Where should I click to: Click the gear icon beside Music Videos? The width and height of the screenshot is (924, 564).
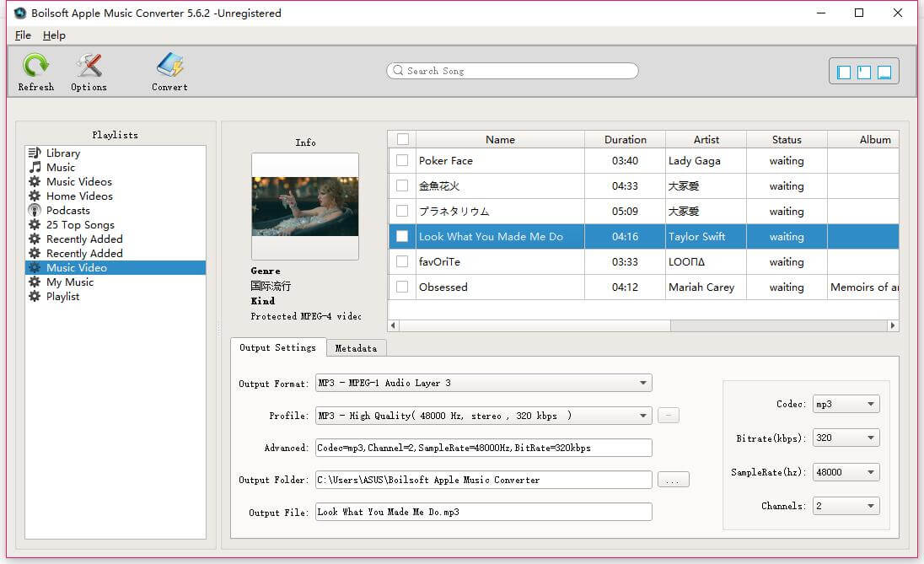(x=35, y=181)
